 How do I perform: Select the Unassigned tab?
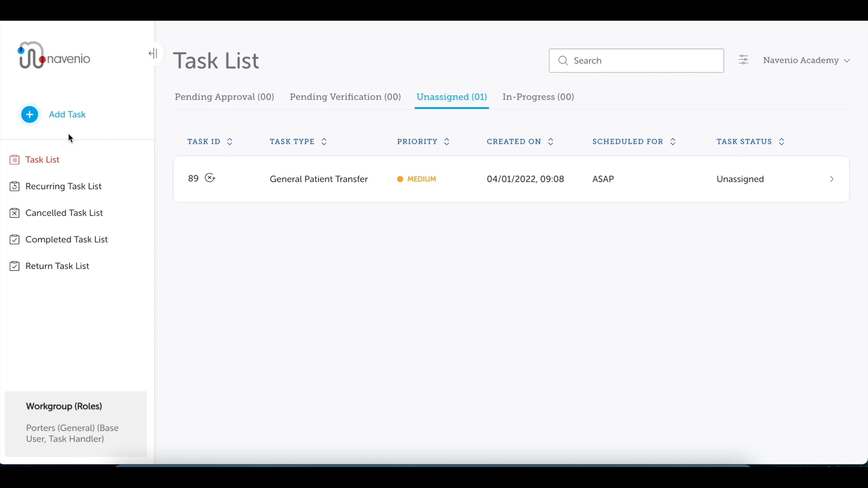click(x=452, y=98)
